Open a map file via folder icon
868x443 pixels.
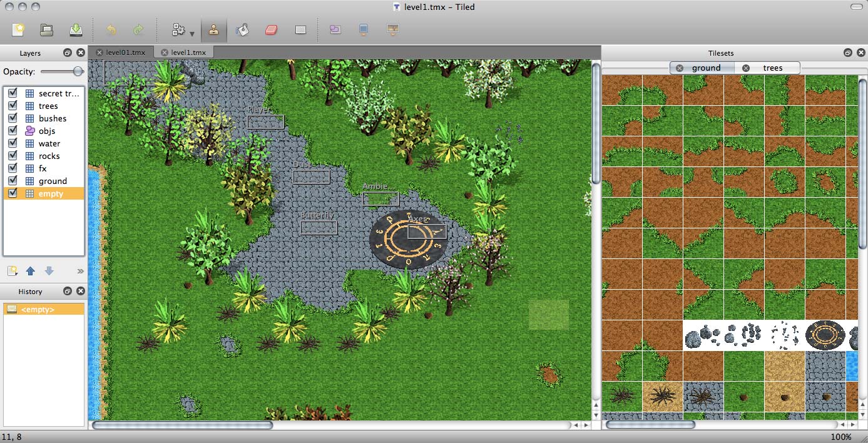[x=47, y=29]
